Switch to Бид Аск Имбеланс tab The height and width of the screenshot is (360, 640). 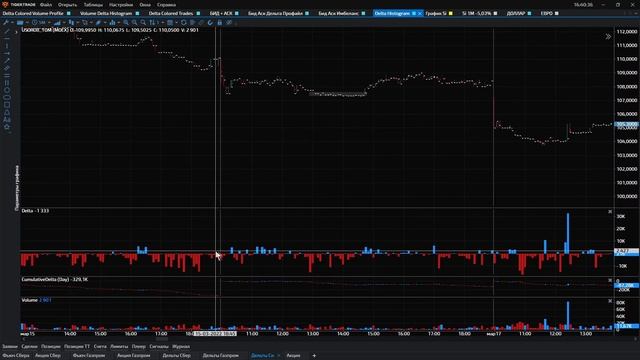[338, 13]
